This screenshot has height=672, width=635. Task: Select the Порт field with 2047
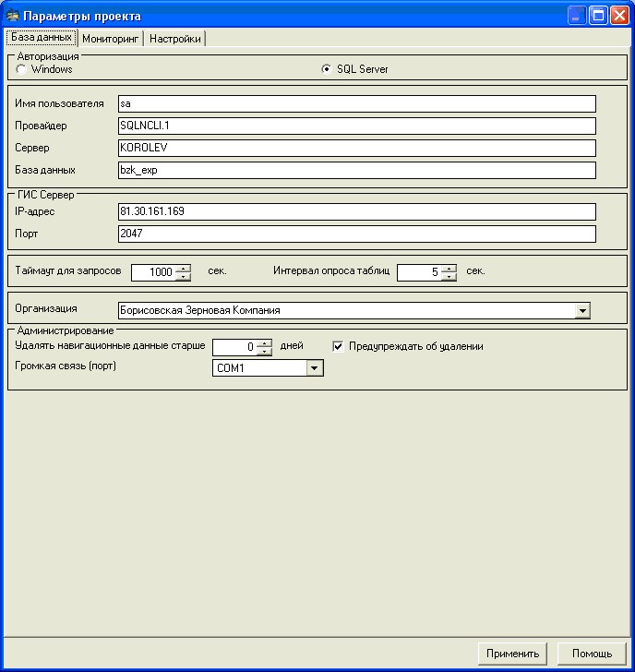[x=356, y=234]
